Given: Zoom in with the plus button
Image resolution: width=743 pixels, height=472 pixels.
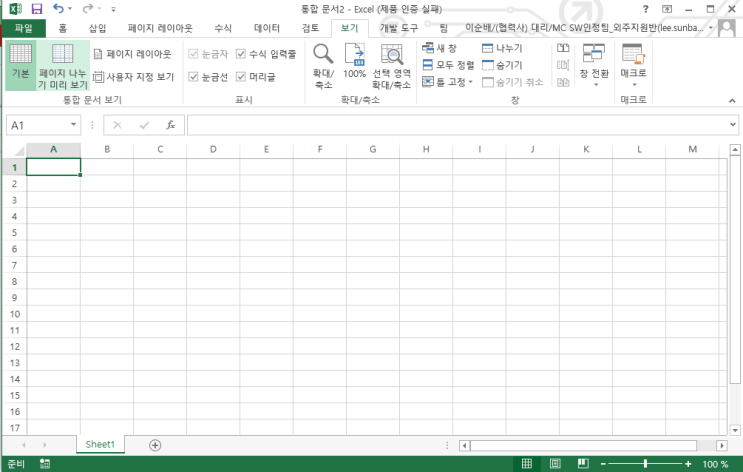Looking at the screenshot, I should (x=688, y=464).
